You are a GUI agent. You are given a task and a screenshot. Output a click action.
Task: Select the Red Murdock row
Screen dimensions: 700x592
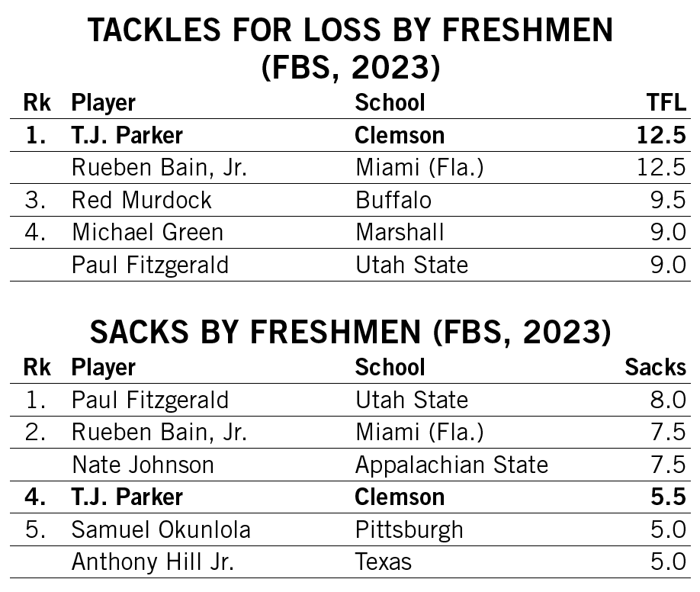(x=351, y=200)
